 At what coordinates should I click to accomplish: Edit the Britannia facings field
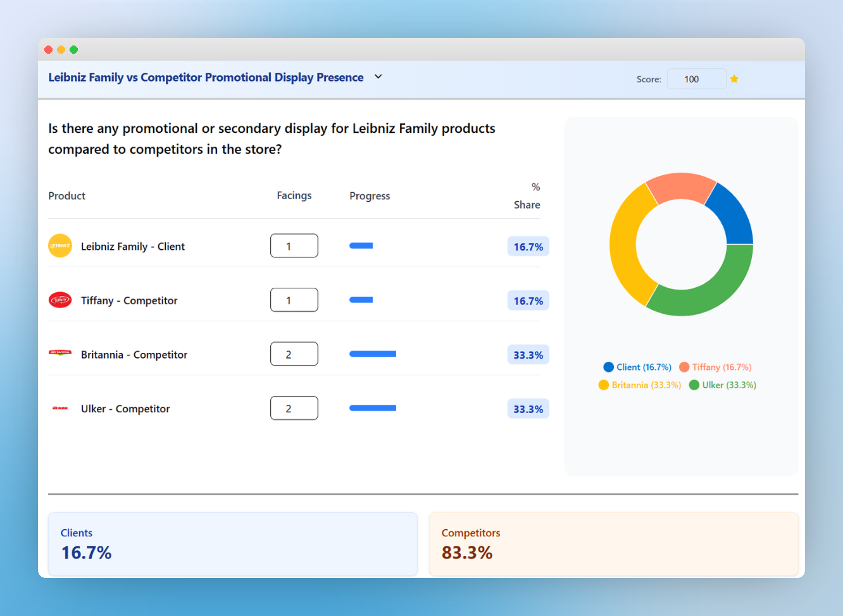pos(294,354)
